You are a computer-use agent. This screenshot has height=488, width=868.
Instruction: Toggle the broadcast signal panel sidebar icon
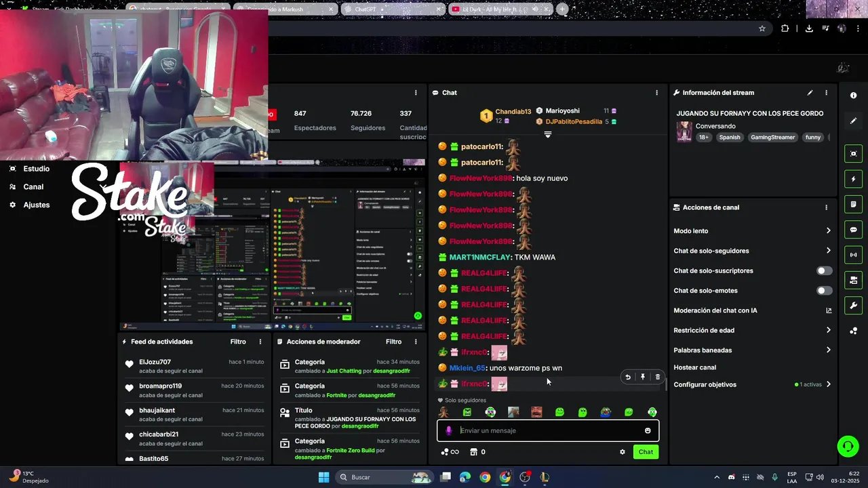click(853, 255)
